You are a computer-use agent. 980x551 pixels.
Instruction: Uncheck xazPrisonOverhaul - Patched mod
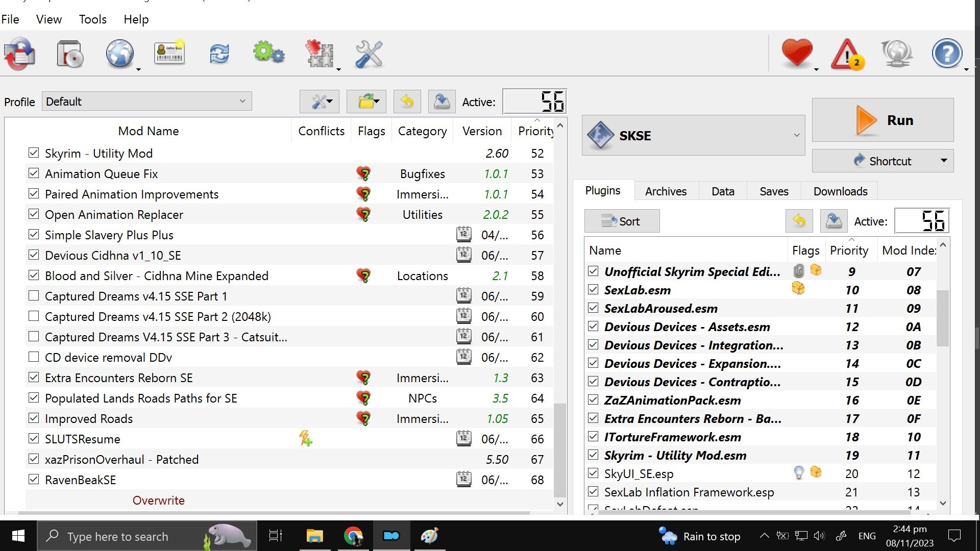point(34,459)
